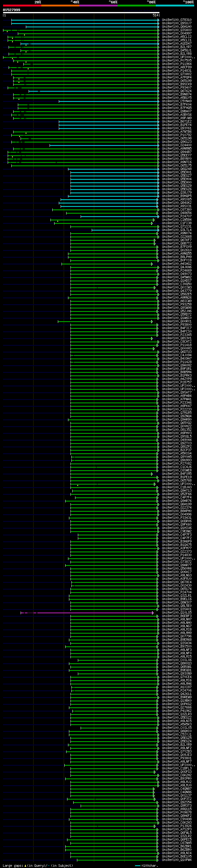Click the UniRef100_P23345 label

(x=177, y=335)
